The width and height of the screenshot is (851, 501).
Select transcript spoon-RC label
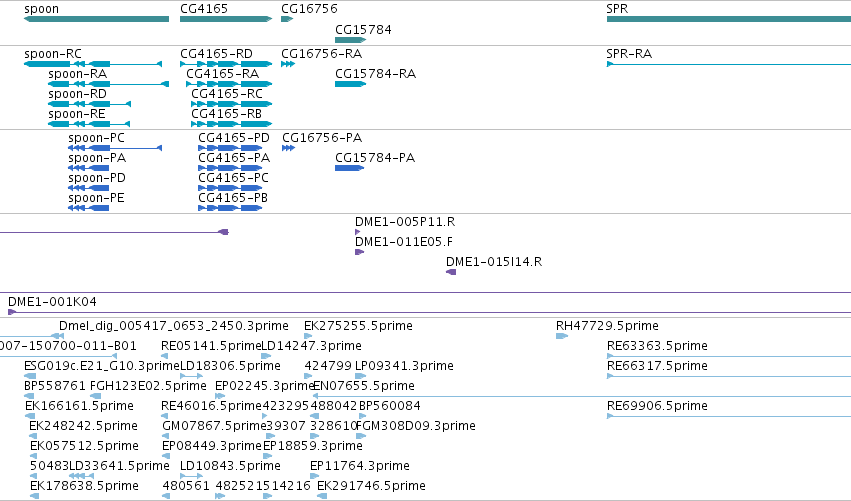pos(53,54)
